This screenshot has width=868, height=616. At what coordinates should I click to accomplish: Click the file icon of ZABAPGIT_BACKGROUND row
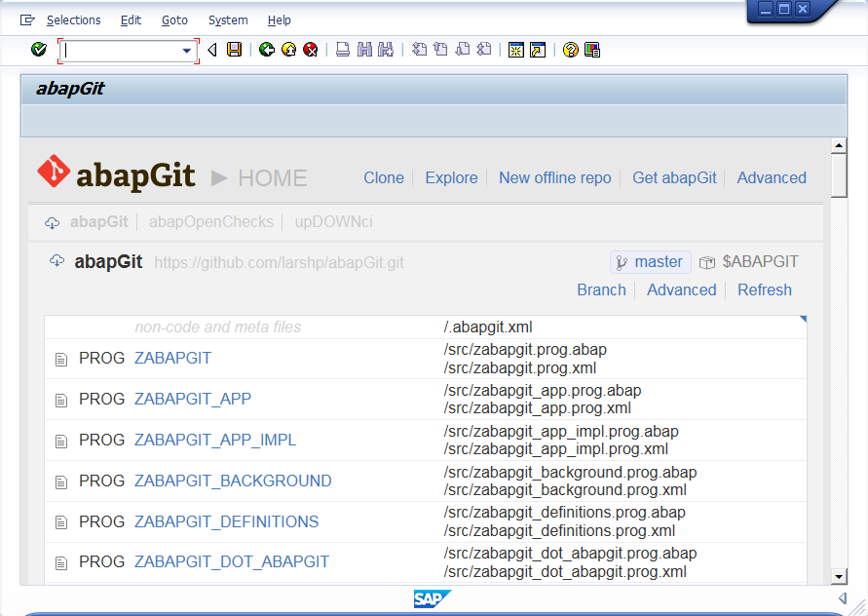pyautogui.click(x=61, y=481)
